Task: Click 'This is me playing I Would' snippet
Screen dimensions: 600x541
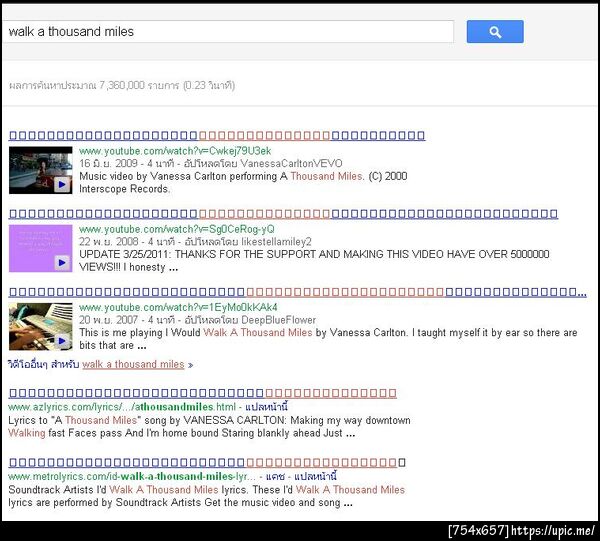Action: [140, 333]
